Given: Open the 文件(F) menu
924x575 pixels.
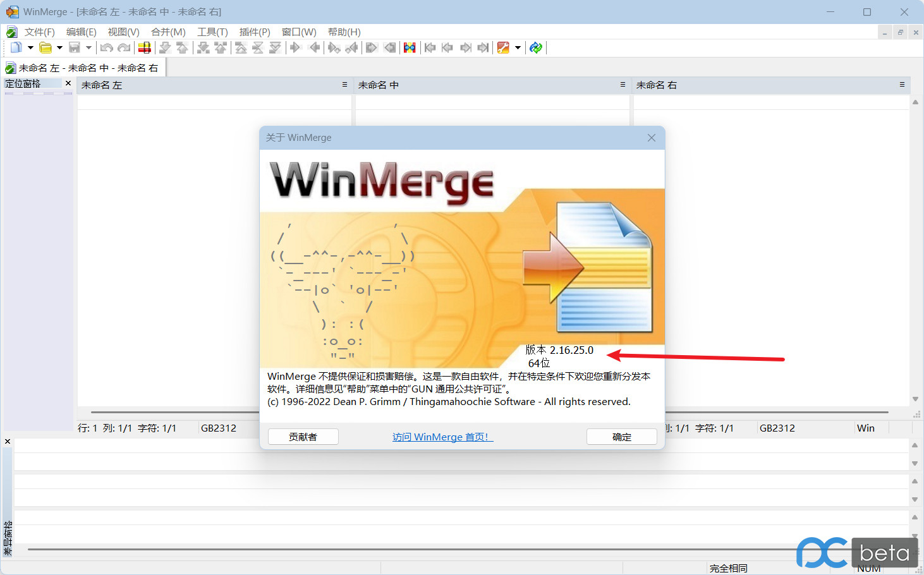Looking at the screenshot, I should coord(39,32).
